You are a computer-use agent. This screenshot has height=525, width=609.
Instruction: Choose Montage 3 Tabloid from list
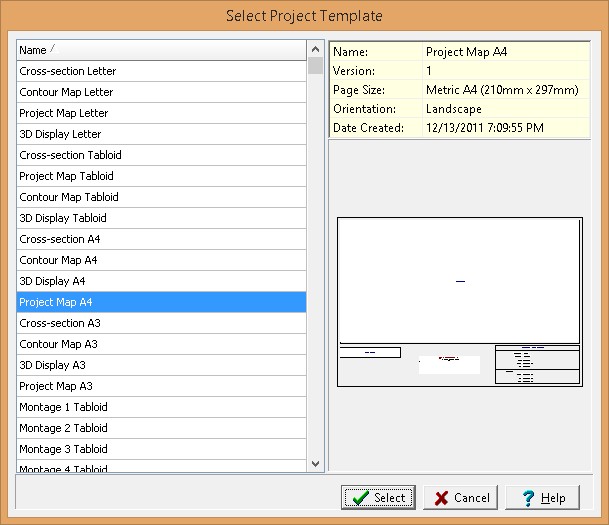(x=64, y=449)
